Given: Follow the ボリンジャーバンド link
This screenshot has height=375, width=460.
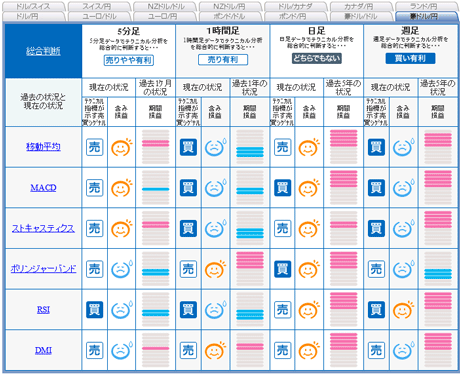Looking at the screenshot, I should pos(43,269).
